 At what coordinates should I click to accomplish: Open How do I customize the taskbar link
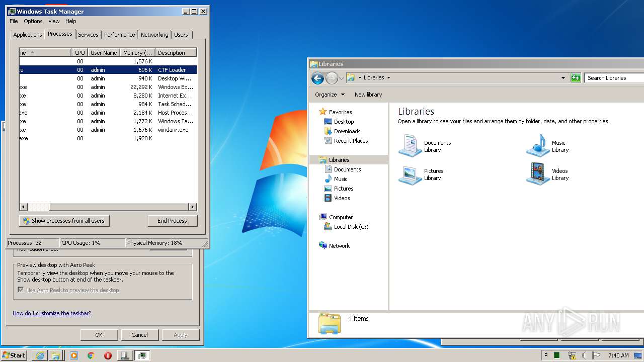[x=52, y=313]
